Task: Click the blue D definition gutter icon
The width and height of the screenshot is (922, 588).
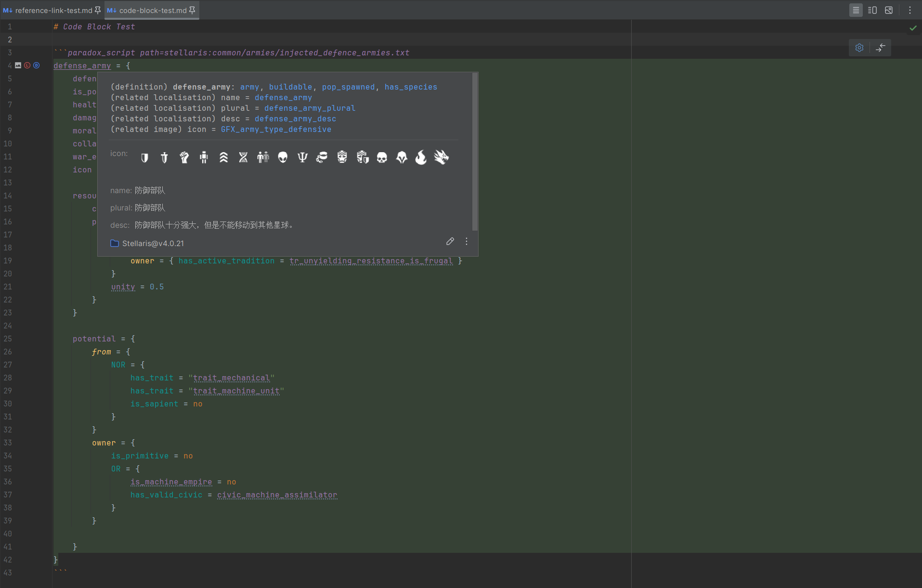Action: 37,65
